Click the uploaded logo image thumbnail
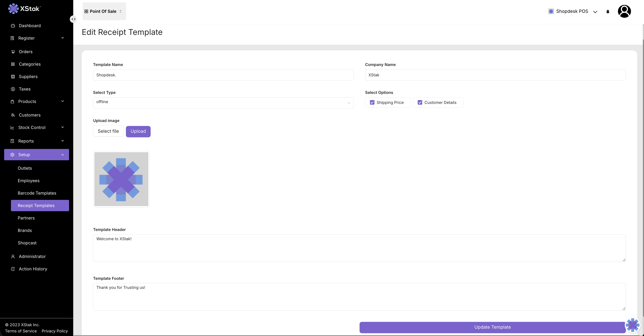This screenshot has height=336, width=644. click(x=121, y=179)
